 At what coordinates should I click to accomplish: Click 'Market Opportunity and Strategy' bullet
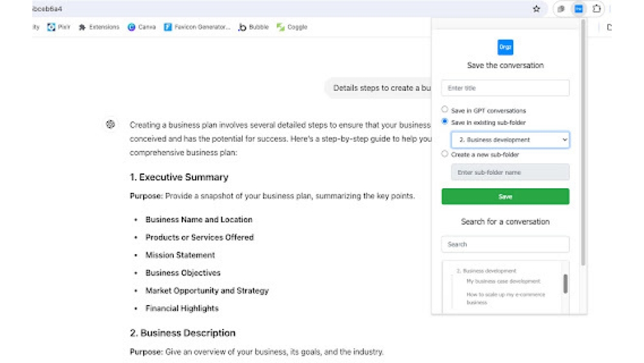[x=207, y=291]
